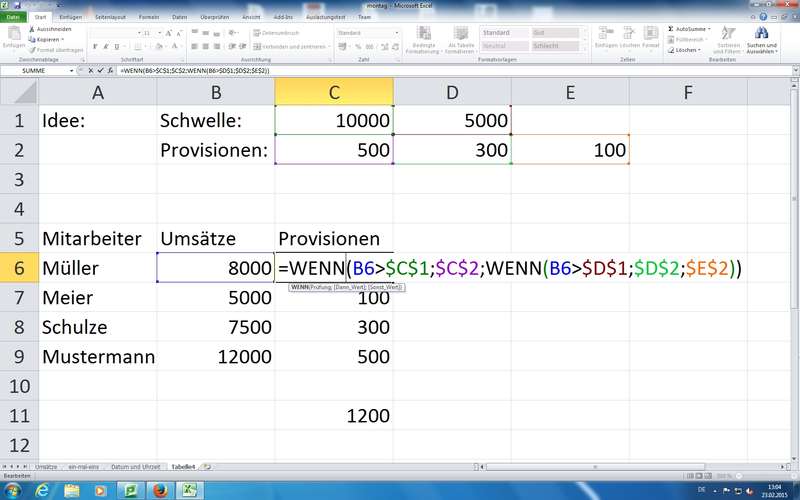Image resolution: width=800 pixels, height=500 pixels.
Task: Switch to the Ansicht ribbon tab
Action: 251,17
